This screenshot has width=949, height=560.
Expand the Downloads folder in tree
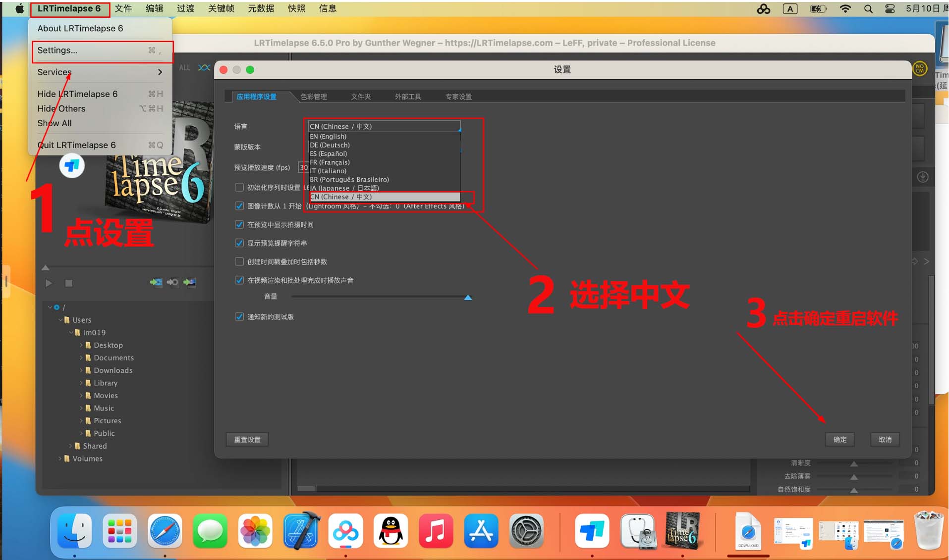[x=81, y=370]
